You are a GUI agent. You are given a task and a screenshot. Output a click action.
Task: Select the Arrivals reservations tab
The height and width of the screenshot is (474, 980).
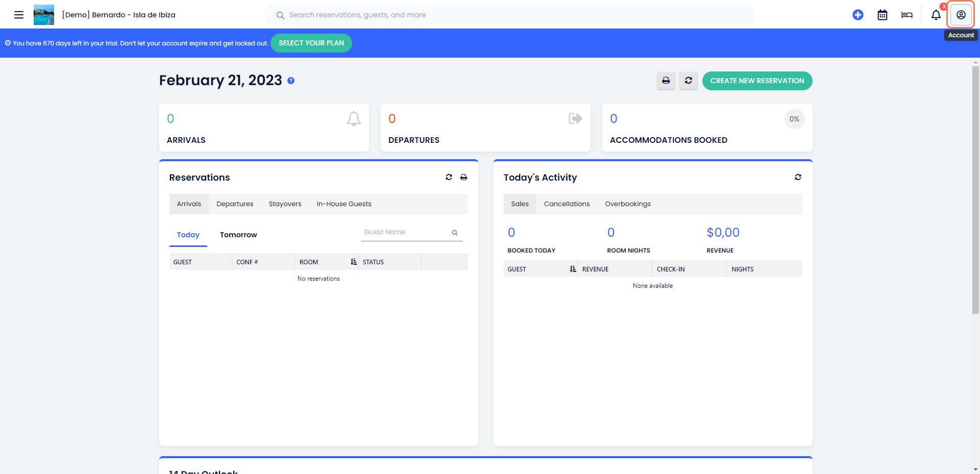189,204
